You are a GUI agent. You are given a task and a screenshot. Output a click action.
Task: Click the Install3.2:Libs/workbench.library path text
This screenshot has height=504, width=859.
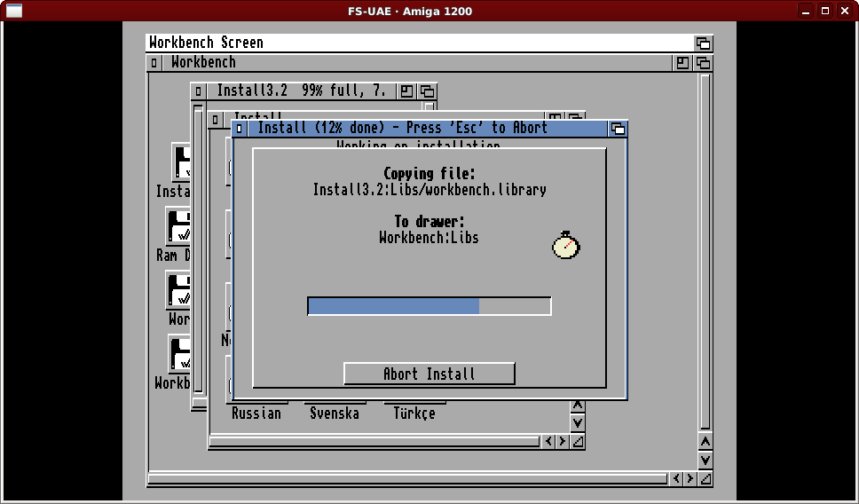click(x=429, y=190)
